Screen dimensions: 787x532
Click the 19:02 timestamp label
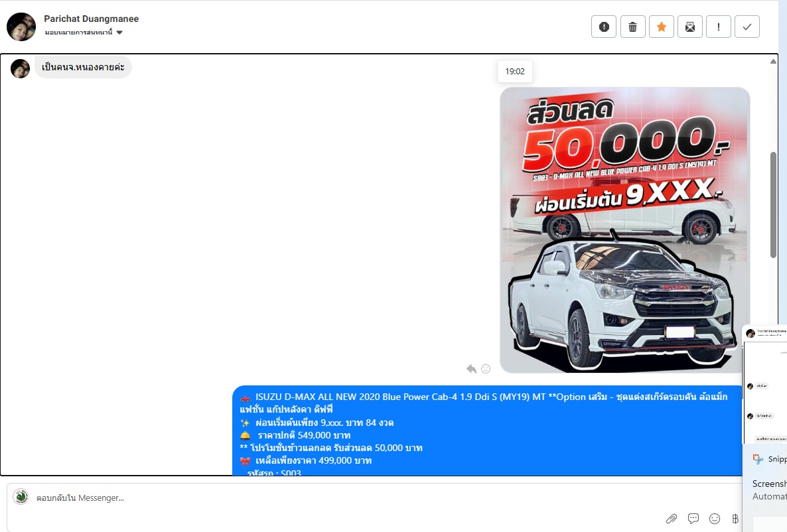coord(515,71)
